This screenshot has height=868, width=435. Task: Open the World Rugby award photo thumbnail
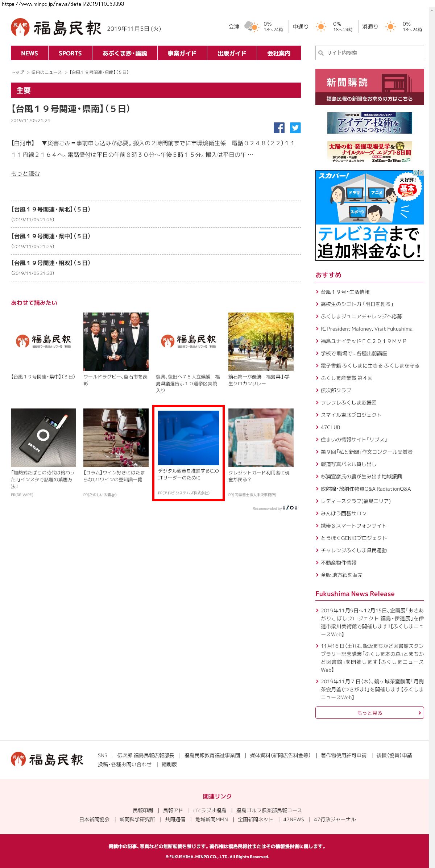pyautogui.click(x=116, y=341)
